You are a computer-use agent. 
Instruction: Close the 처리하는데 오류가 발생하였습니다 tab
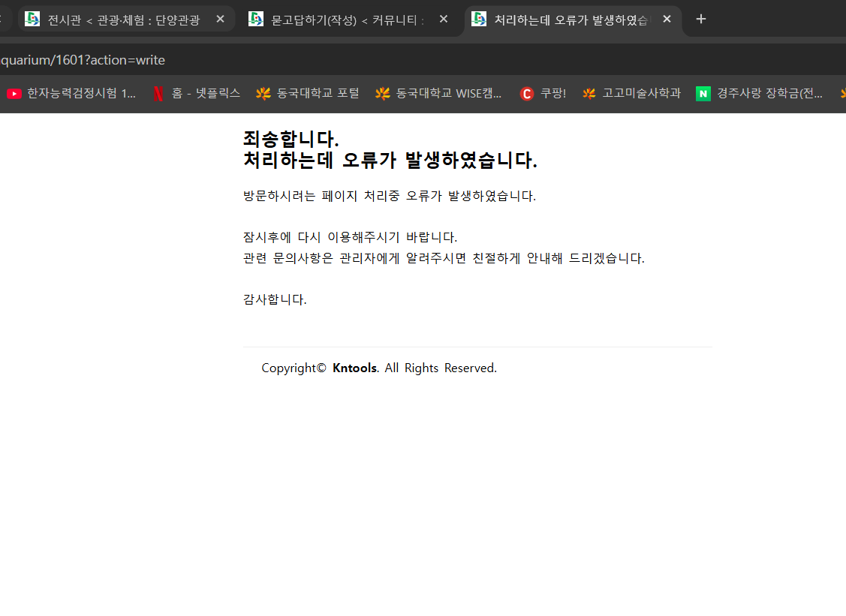click(667, 19)
